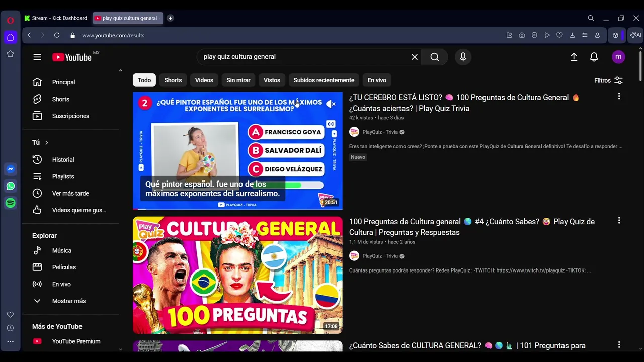Go to YouTube home via the logo
644x362 pixels.
coord(72,57)
